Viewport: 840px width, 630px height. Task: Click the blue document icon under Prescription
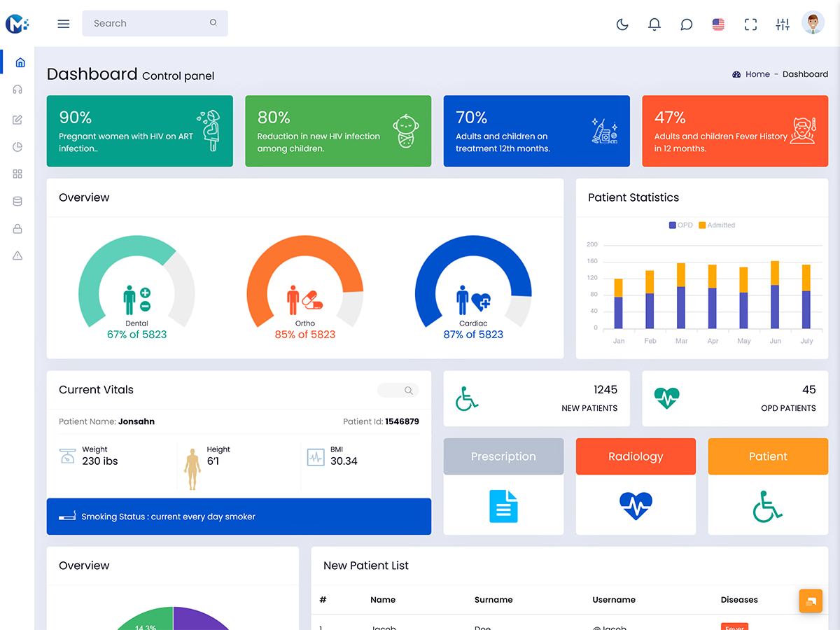[x=503, y=506]
